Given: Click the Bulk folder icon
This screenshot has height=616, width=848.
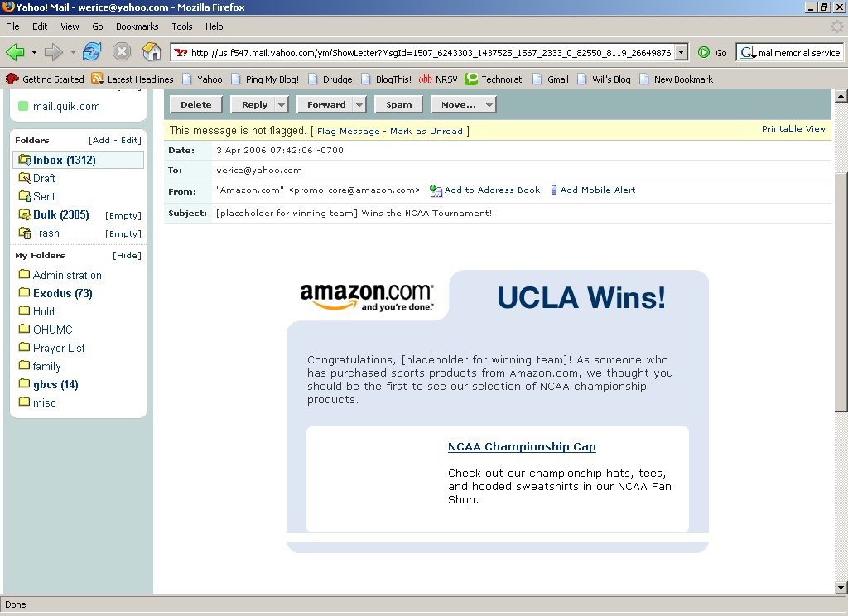Looking at the screenshot, I should (24, 214).
